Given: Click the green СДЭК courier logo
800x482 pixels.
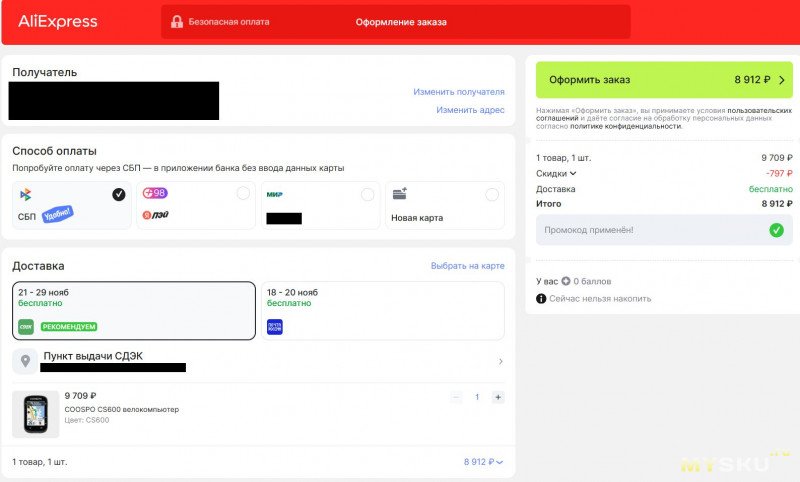Looking at the screenshot, I should [26, 326].
